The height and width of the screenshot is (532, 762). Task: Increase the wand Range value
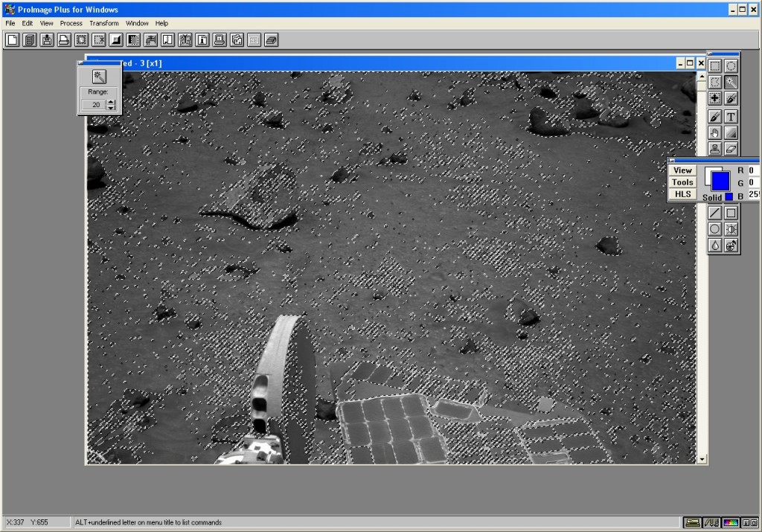[x=111, y=102]
